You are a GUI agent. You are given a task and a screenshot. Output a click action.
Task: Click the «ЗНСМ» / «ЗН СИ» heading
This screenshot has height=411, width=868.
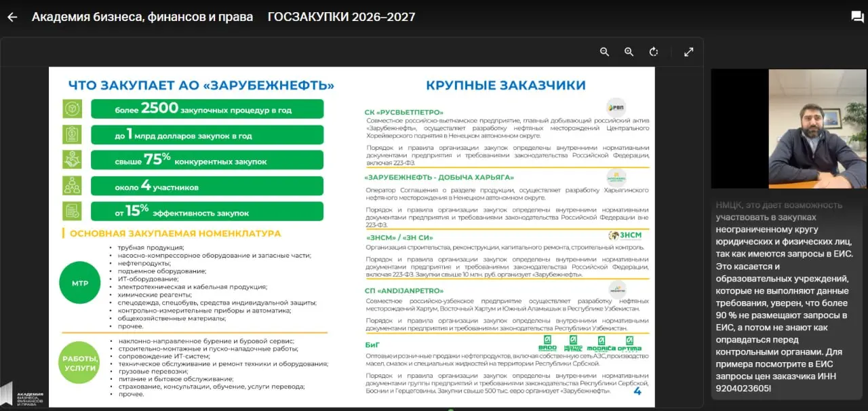click(x=398, y=237)
